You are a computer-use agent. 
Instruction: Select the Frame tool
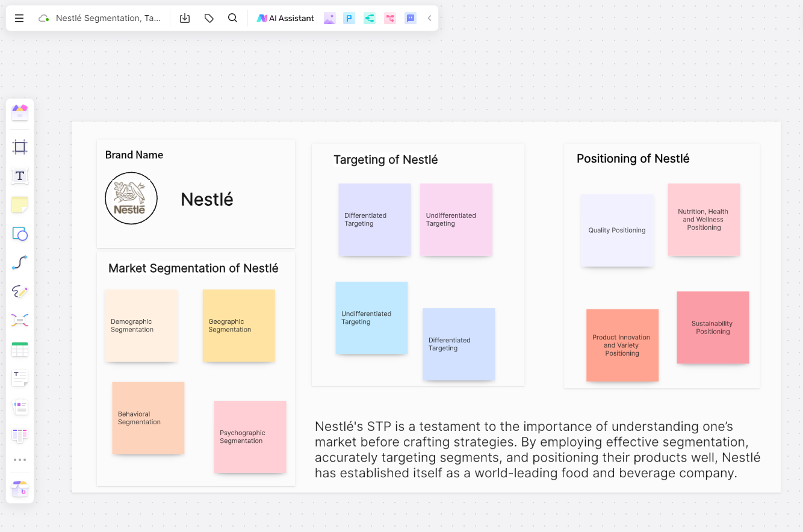(20, 146)
